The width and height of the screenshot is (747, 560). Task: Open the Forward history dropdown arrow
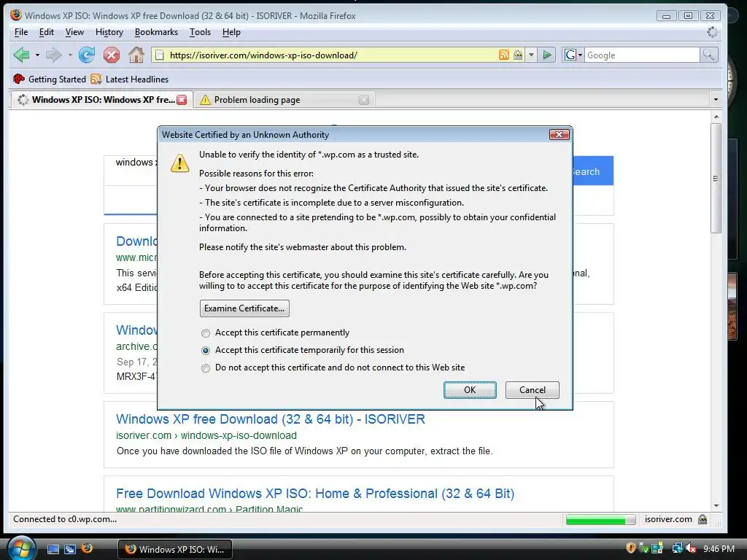70,55
